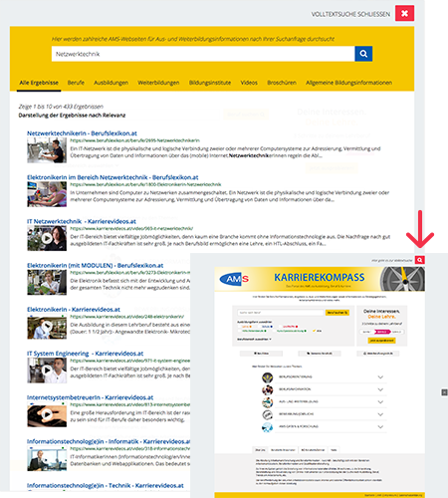Click the blue magnifier search button

[x=363, y=54]
